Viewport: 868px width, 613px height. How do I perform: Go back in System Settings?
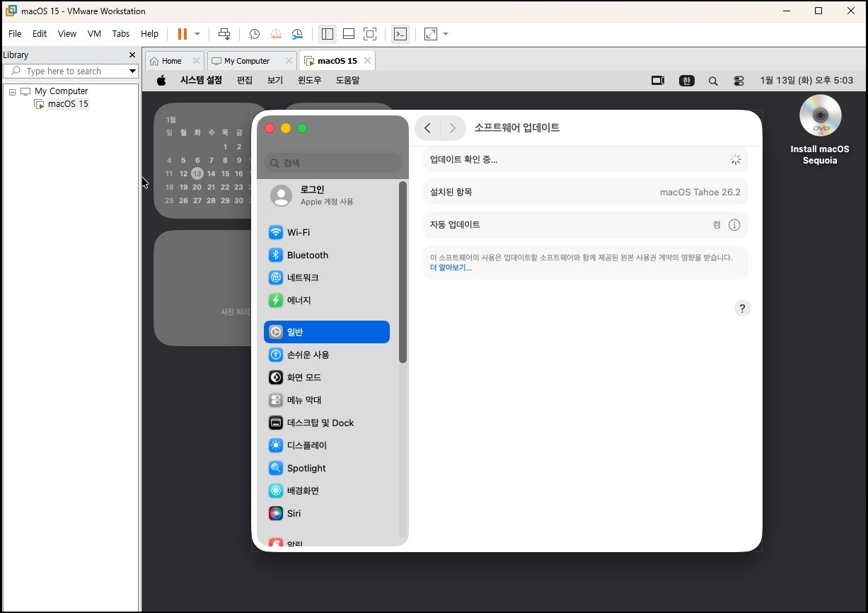point(427,128)
